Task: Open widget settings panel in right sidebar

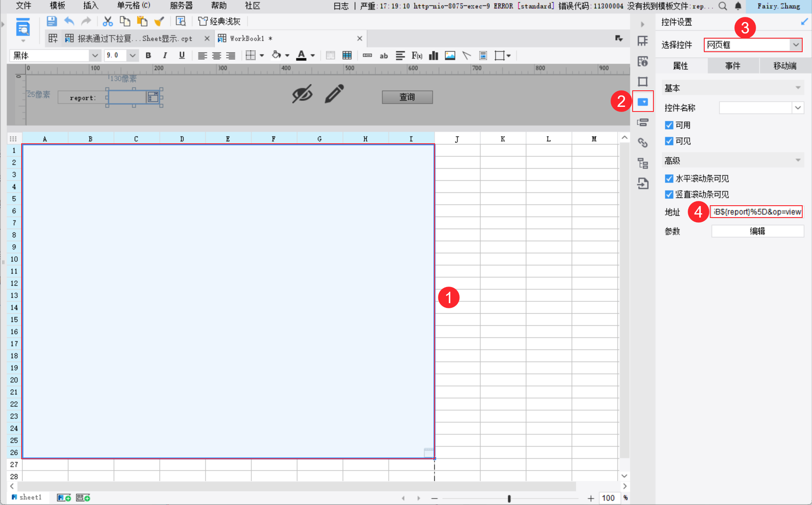Action: click(643, 102)
